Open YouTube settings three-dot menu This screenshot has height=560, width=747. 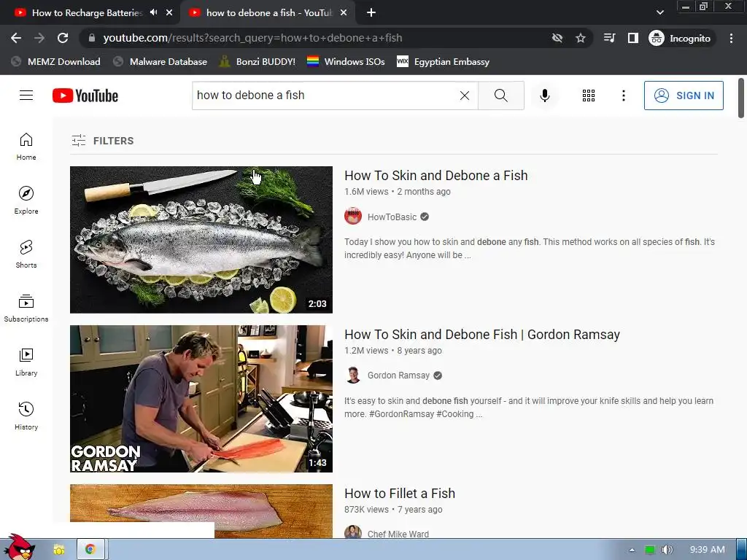click(623, 96)
